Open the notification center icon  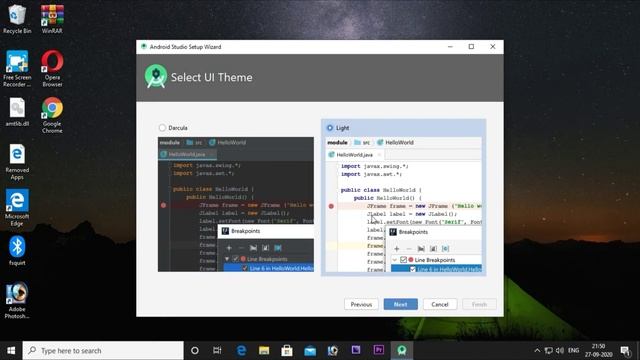(625, 351)
